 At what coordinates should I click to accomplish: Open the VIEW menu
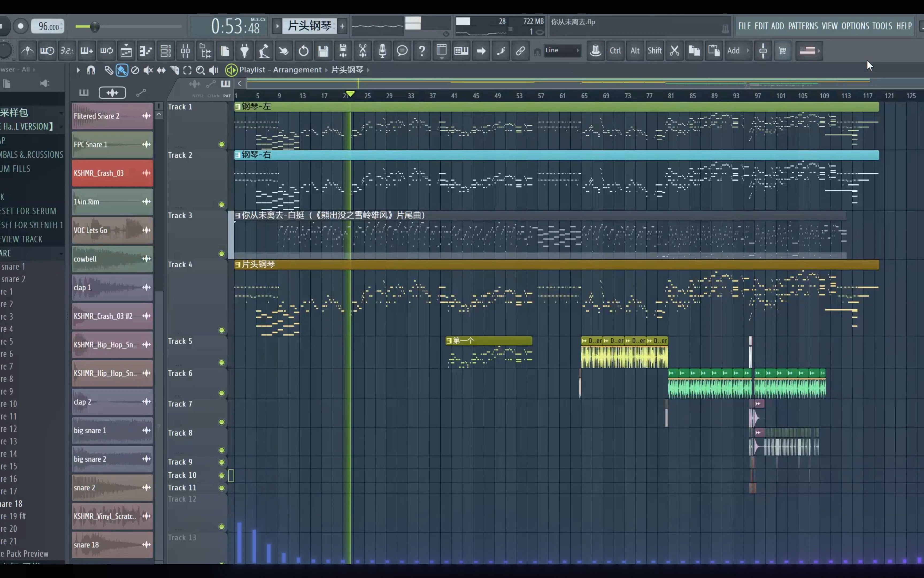(829, 26)
